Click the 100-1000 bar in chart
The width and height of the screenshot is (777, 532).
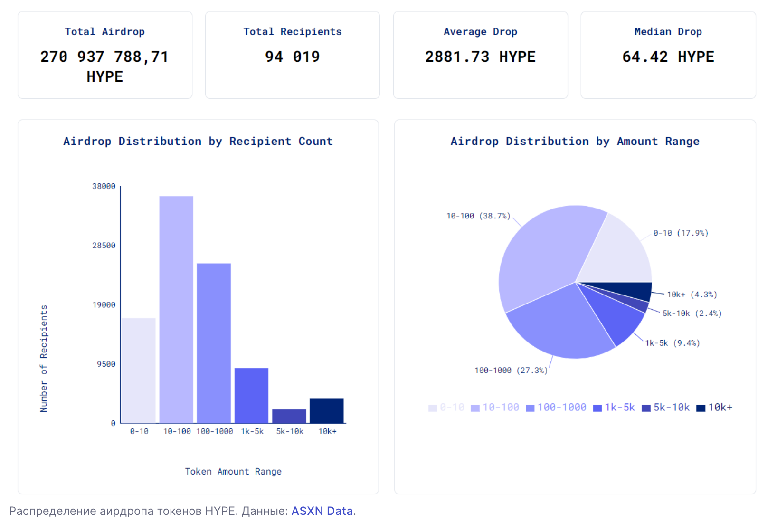coord(214,343)
